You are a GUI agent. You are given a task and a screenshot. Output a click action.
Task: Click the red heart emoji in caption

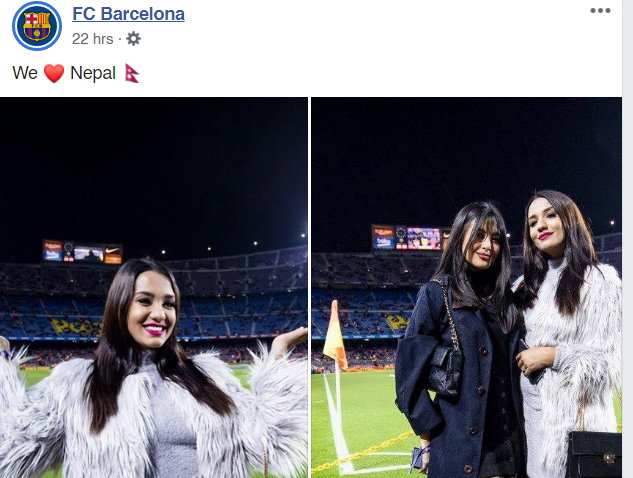(54, 73)
